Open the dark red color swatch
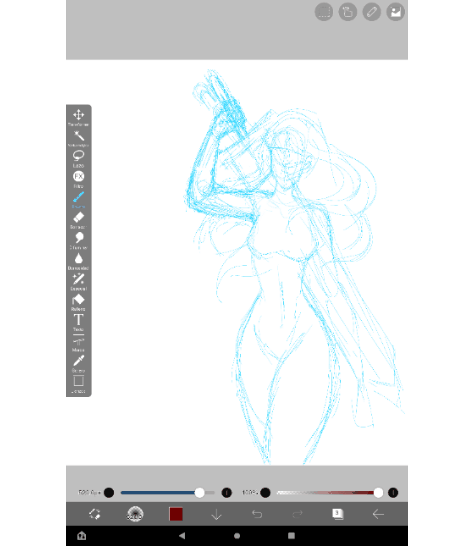 (x=176, y=514)
